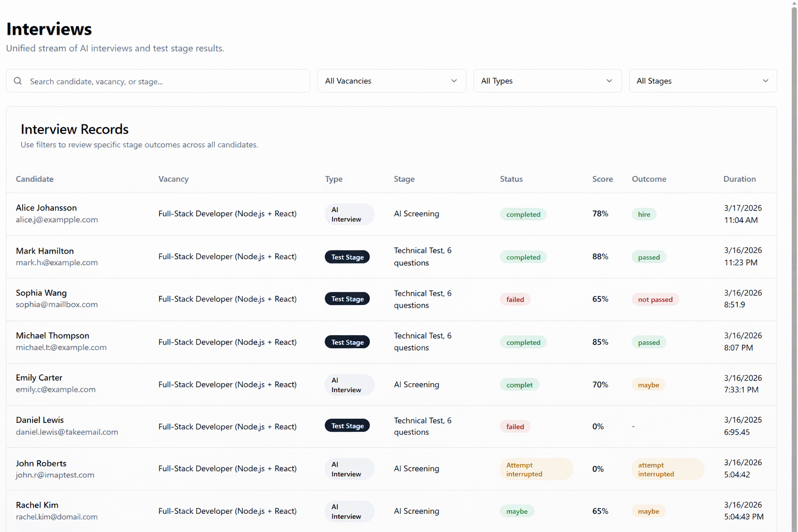Click Emily Carter's maybe outcome
Viewport: 798px width, 532px height.
pos(648,385)
